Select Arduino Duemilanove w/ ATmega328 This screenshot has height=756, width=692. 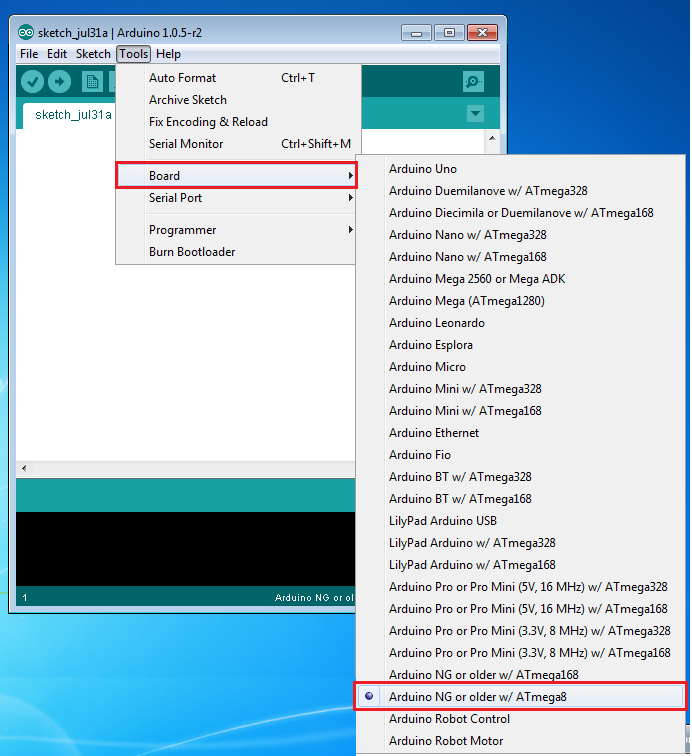click(x=520, y=191)
